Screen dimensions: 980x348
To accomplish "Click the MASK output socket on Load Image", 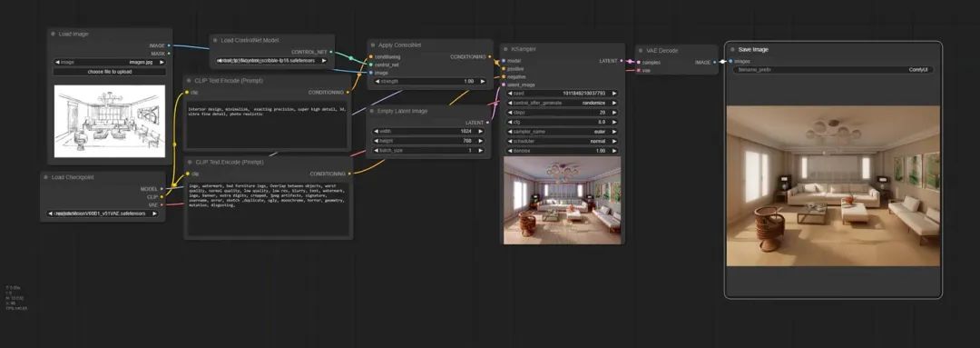I will (169, 54).
